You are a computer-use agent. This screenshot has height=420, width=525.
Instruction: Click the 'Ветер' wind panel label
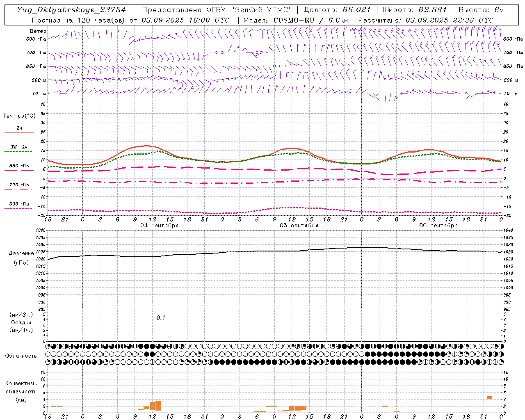(x=38, y=31)
